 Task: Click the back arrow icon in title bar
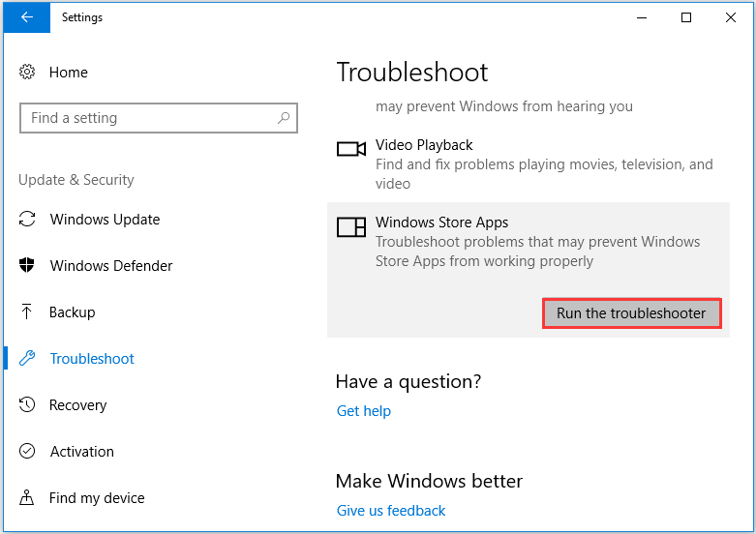[x=27, y=17]
